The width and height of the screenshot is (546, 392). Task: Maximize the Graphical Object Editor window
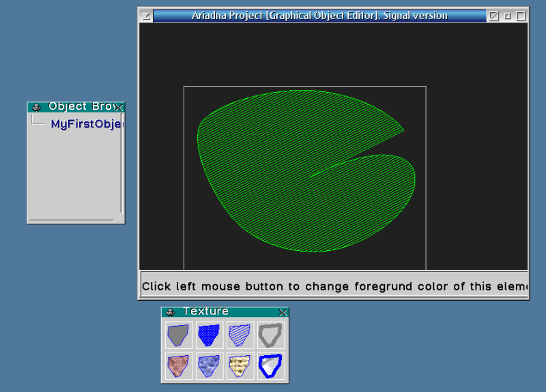pos(521,16)
